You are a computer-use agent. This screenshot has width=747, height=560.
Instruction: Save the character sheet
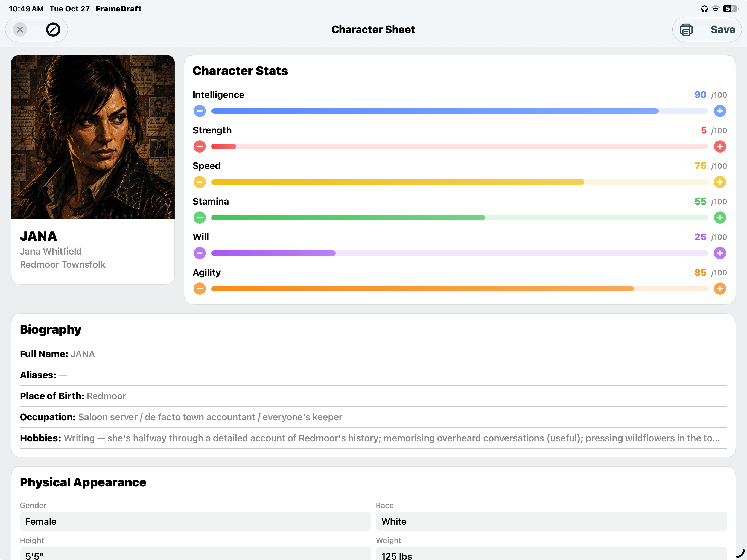(x=723, y=30)
